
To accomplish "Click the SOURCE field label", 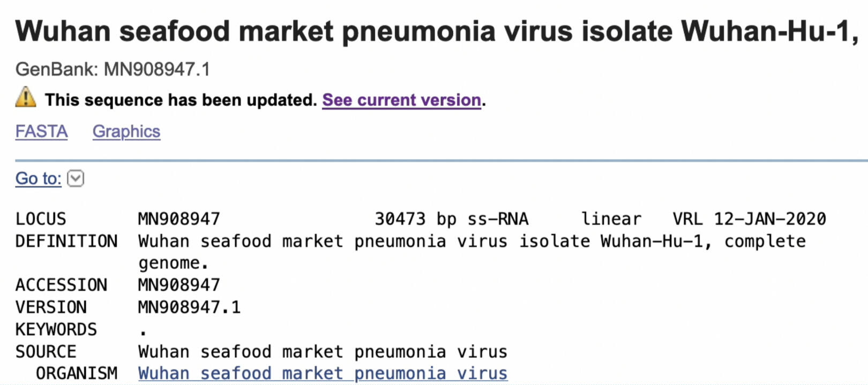I will 46,352.
